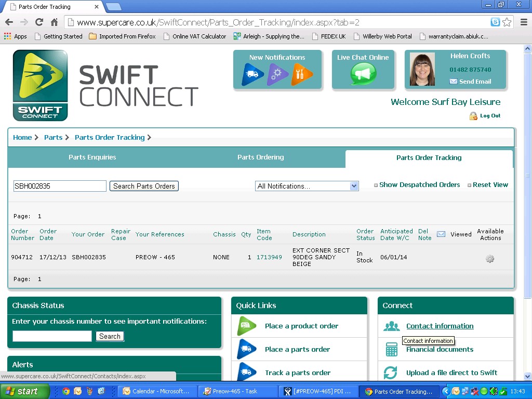This screenshot has width=532, height=399.
Task: Click the Place a product order caravan icon
Action: (247, 326)
